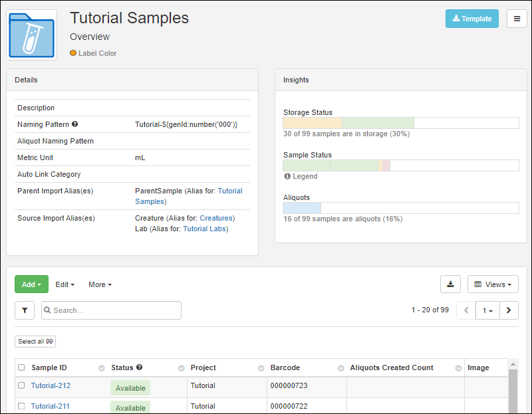Download the Template file
This screenshot has height=414, width=532.
pyautogui.click(x=472, y=19)
